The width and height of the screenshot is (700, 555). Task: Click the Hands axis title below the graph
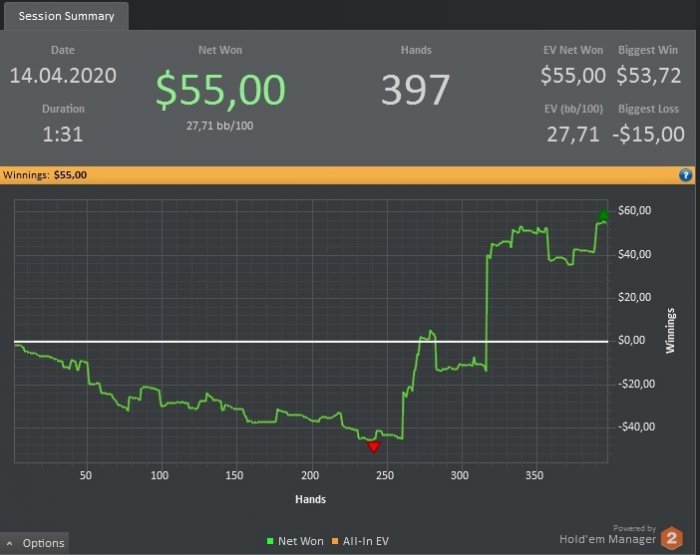pos(310,499)
